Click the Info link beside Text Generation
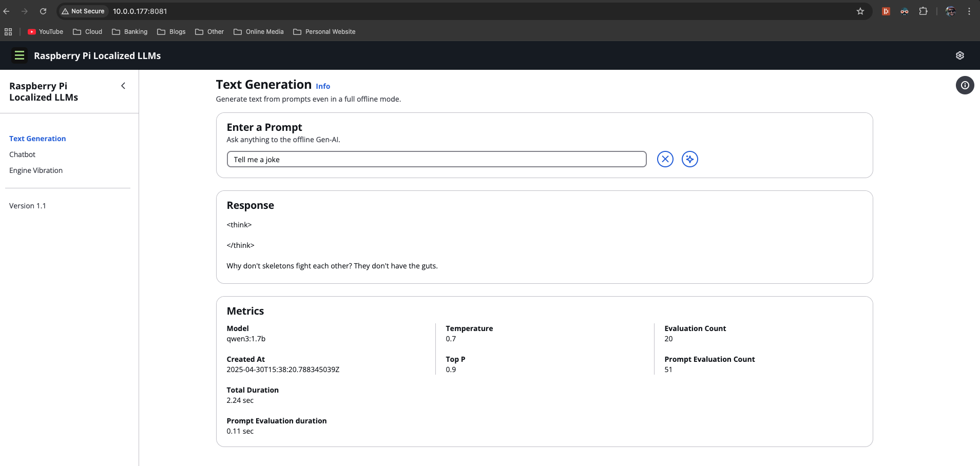 [323, 86]
